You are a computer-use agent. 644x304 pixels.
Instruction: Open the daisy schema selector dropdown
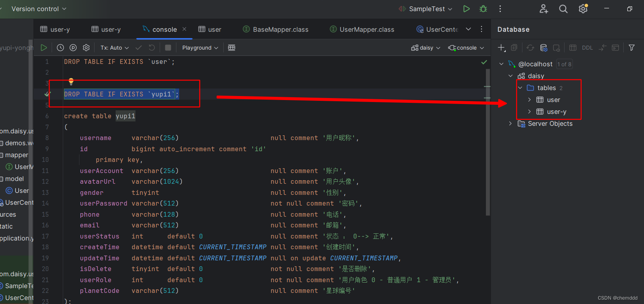(x=425, y=48)
